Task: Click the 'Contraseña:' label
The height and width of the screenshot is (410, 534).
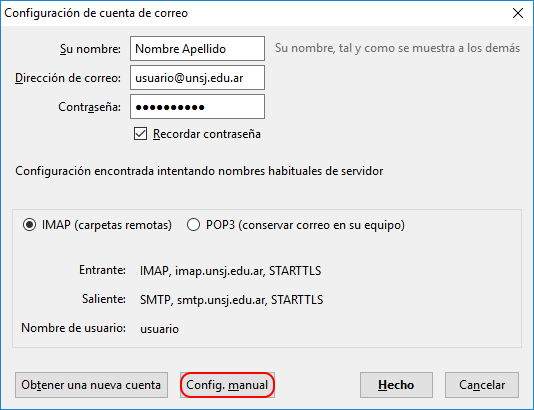Action: [x=90, y=107]
